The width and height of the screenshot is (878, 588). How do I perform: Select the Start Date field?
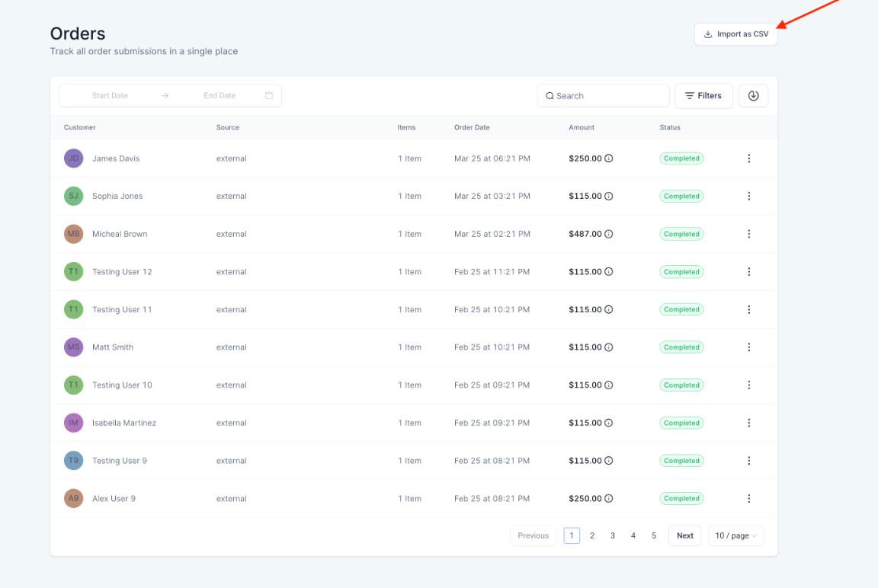click(x=110, y=96)
